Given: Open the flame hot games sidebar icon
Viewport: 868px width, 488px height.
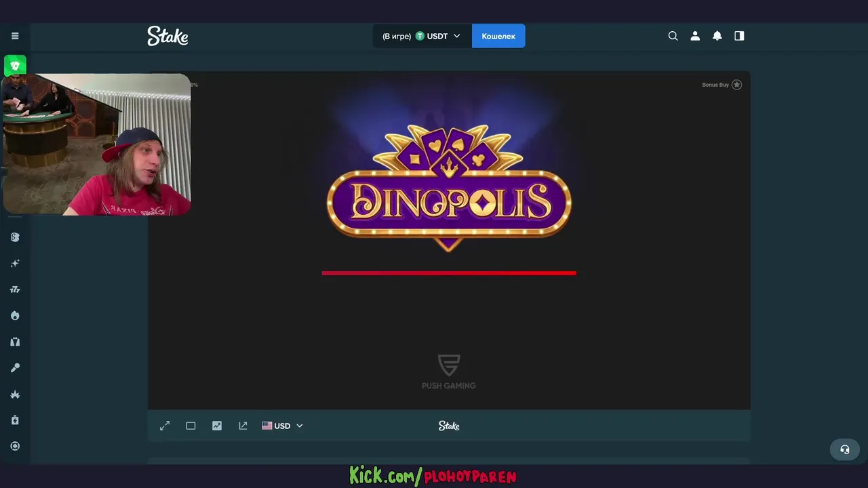Looking at the screenshot, I should click(15, 315).
